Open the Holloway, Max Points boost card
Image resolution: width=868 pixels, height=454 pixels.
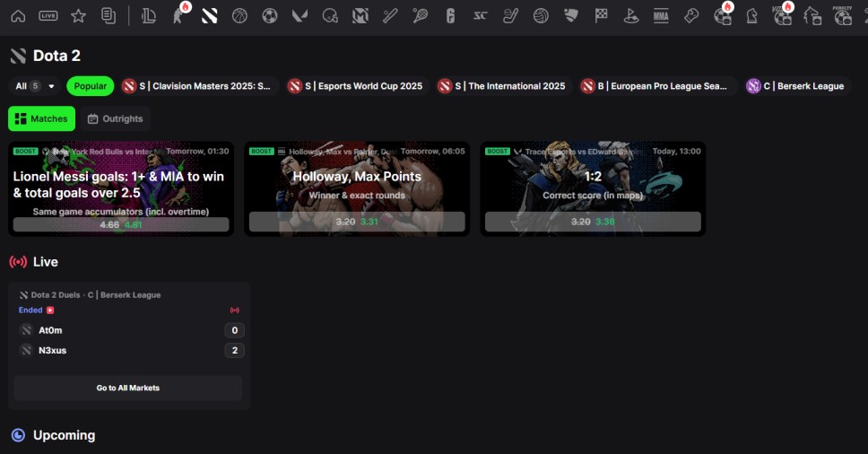(357, 188)
